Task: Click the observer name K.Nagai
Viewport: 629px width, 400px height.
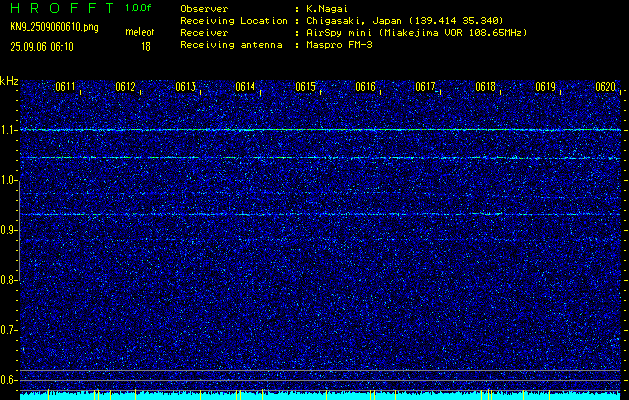Action: pos(327,8)
